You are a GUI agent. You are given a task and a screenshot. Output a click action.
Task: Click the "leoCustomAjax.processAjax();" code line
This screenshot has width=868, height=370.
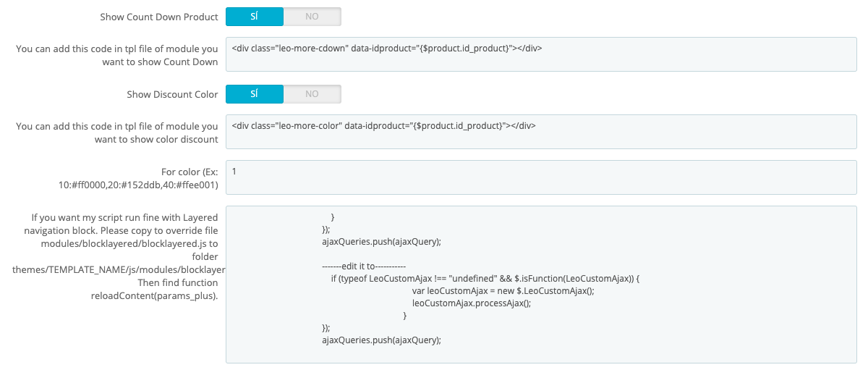(471, 303)
